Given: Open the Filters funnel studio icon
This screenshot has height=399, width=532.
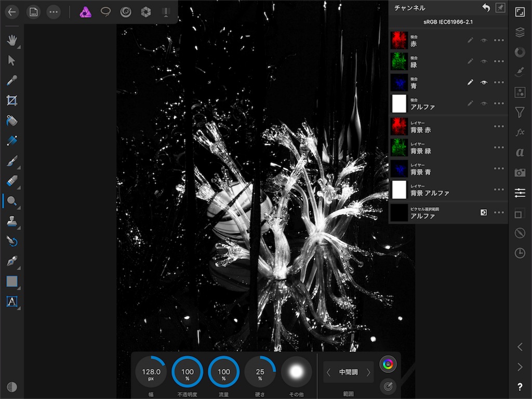Looking at the screenshot, I should (x=520, y=112).
